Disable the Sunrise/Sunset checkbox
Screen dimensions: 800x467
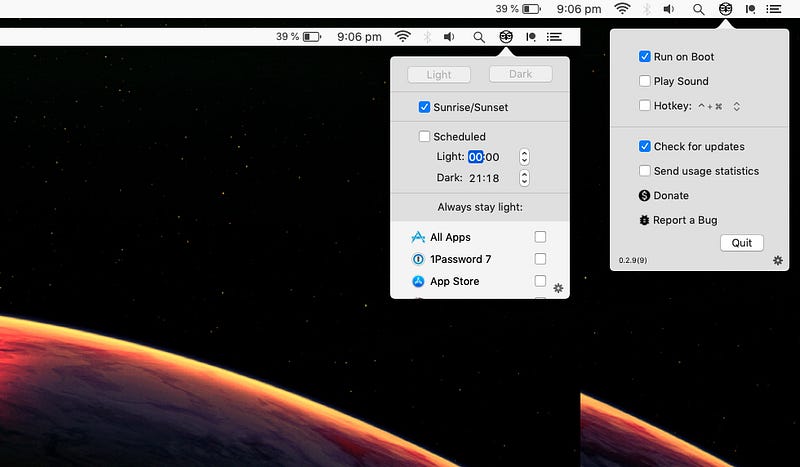425,106
